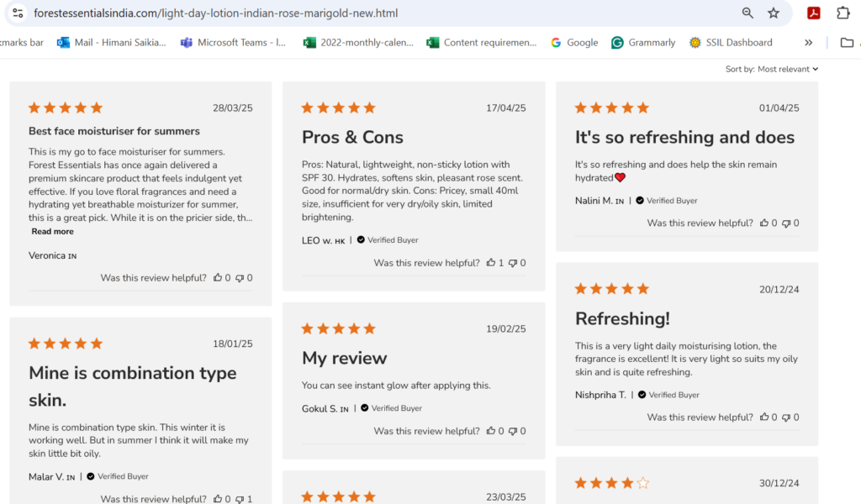Expand the bookmarks overflow chevron
Viewport: 861px width, 504px height.
click(809, 42)
